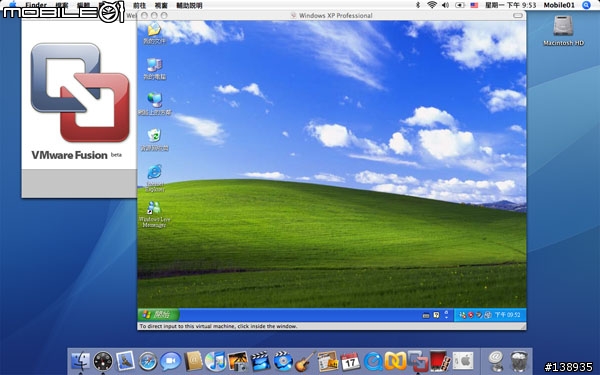Screen dimensions: 600x375
Task: Open iPhoto from the Dock
Action: tap(238, 361)
